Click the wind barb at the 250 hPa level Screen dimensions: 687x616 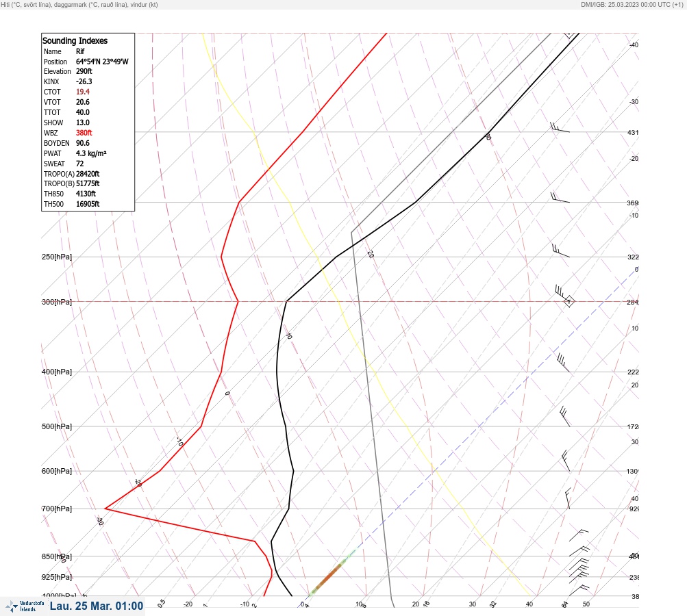pos(561,251)
